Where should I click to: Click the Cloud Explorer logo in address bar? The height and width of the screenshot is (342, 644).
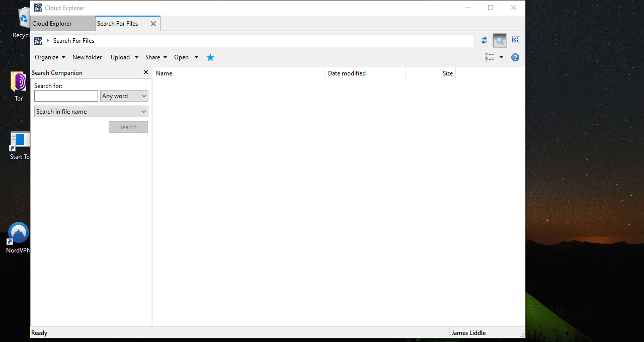(x=38, y=40)
